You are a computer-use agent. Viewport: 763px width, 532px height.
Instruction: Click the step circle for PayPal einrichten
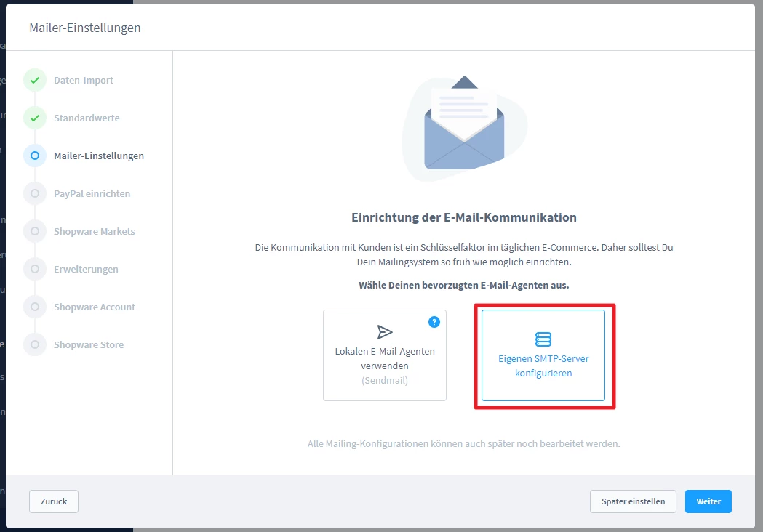34,193
